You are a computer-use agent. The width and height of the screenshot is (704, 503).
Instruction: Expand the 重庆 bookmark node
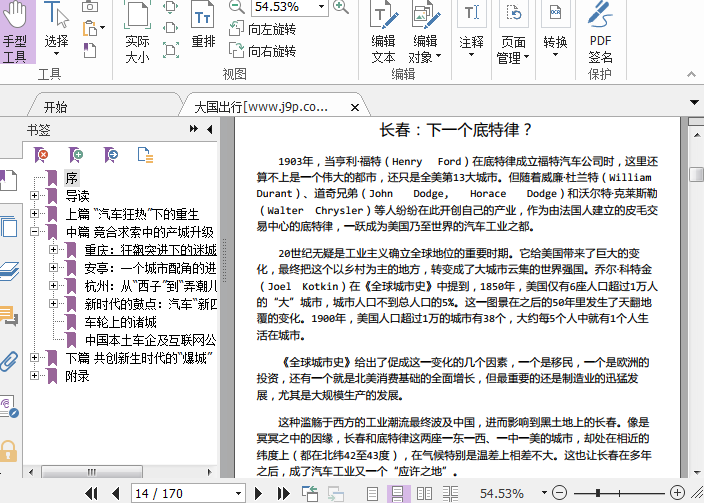tap(53, 250)
